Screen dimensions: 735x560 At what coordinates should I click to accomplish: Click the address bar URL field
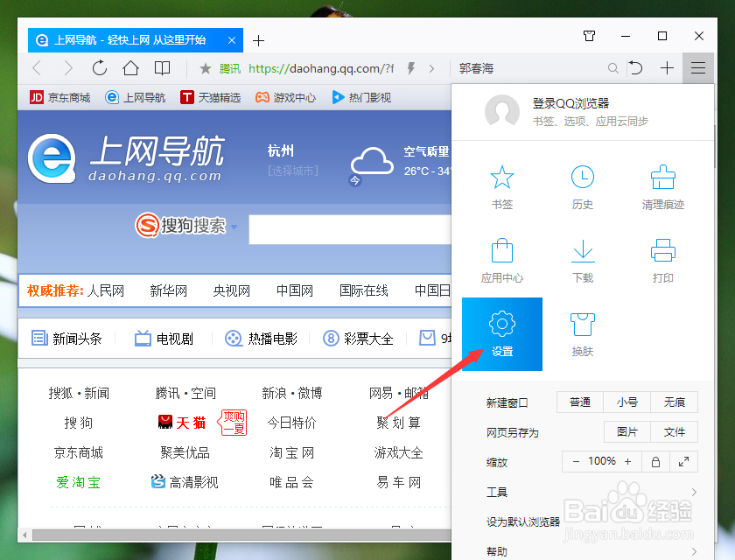[x=321, y=69]
